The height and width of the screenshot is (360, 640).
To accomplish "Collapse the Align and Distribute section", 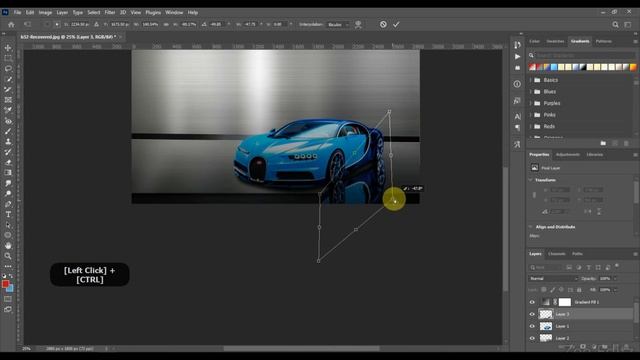I will [531, 227].
